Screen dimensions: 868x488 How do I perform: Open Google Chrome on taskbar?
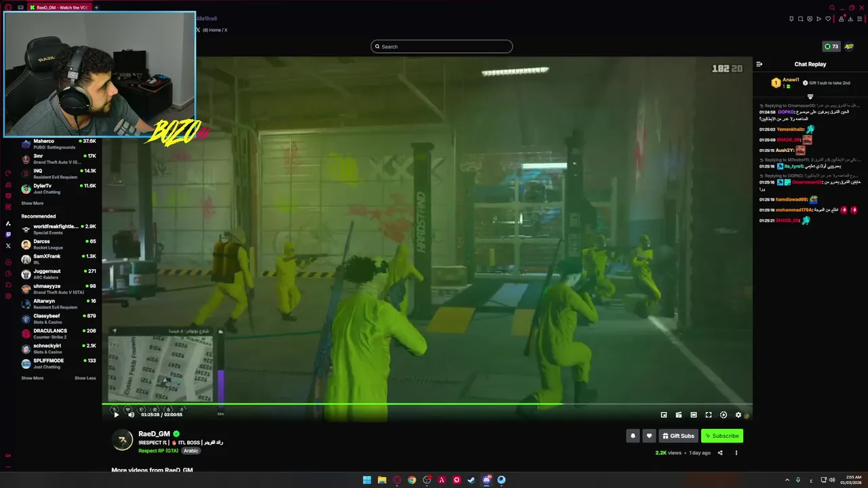[412, 480]
